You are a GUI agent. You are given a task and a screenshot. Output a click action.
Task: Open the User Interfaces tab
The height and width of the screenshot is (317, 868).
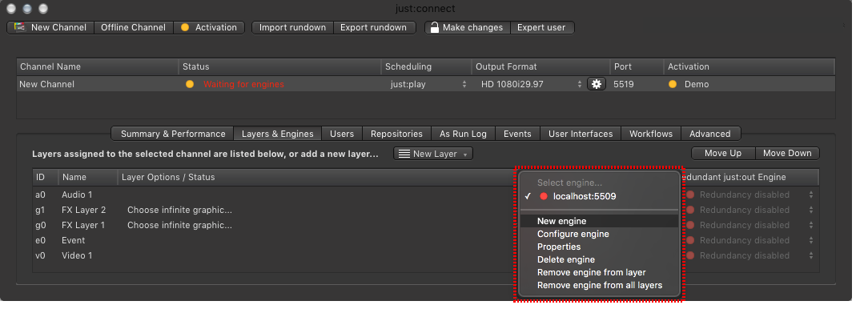click(x=581, y=134)
